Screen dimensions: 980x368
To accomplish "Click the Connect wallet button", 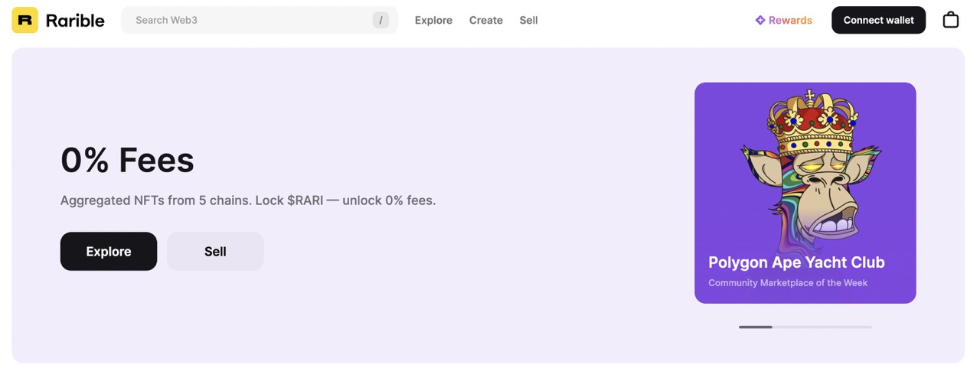I will (x=878, y=20).
